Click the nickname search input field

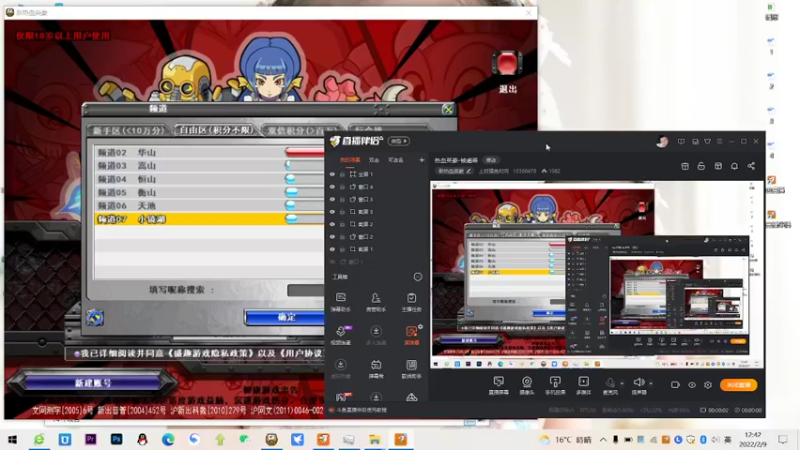[x=306, y=290]
